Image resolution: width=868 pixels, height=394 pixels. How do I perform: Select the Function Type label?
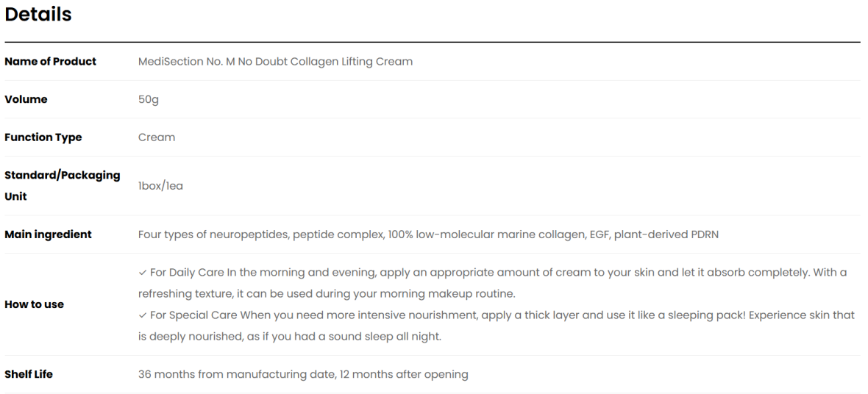[x=43, y=137]
